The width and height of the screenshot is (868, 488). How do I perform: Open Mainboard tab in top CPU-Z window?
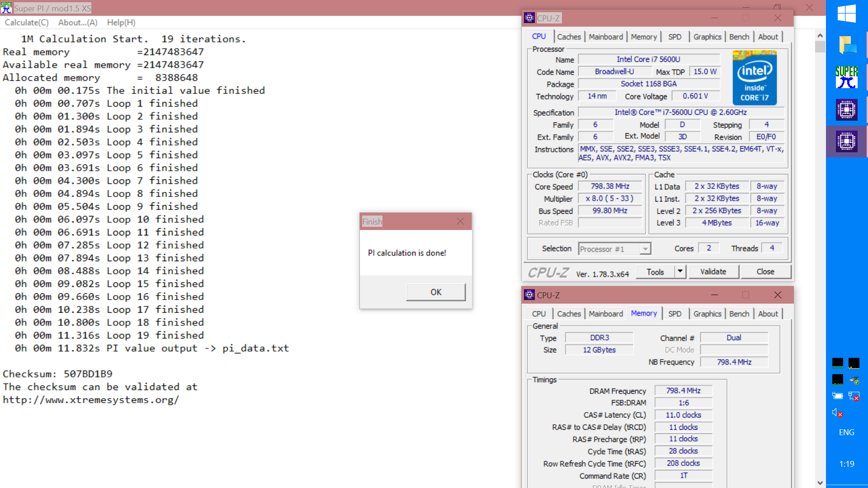606,37
